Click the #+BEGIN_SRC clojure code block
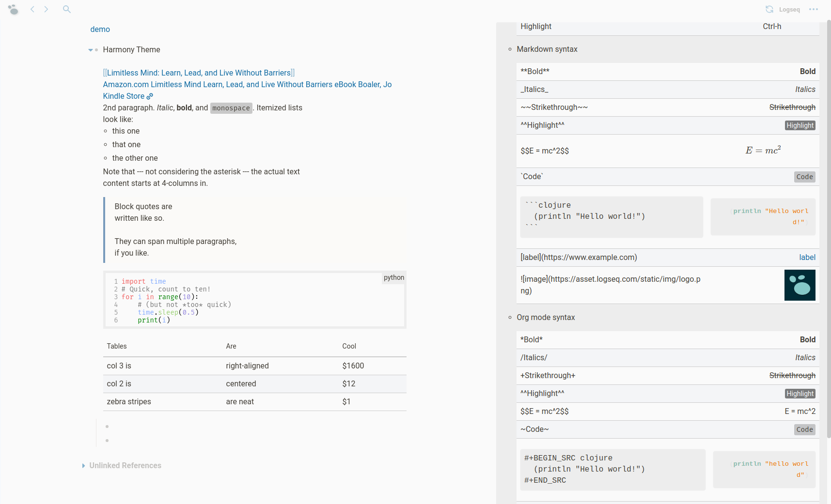This screenshot has width=831, height=504. tap(612, 470)
